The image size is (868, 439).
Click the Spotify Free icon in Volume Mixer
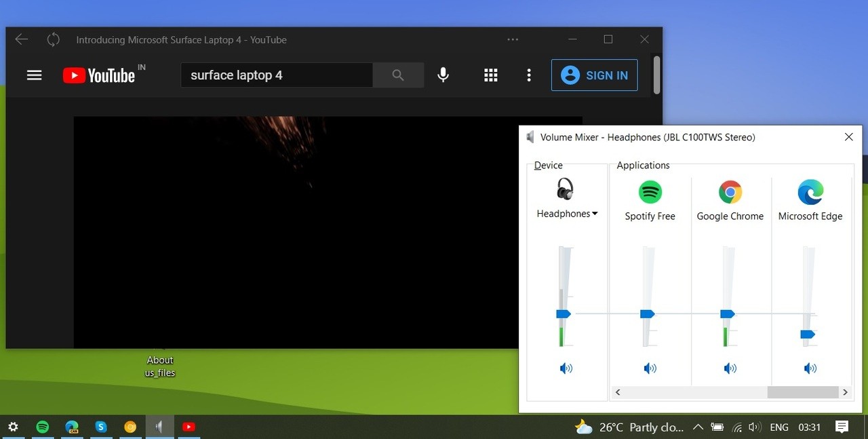(650, 192)
